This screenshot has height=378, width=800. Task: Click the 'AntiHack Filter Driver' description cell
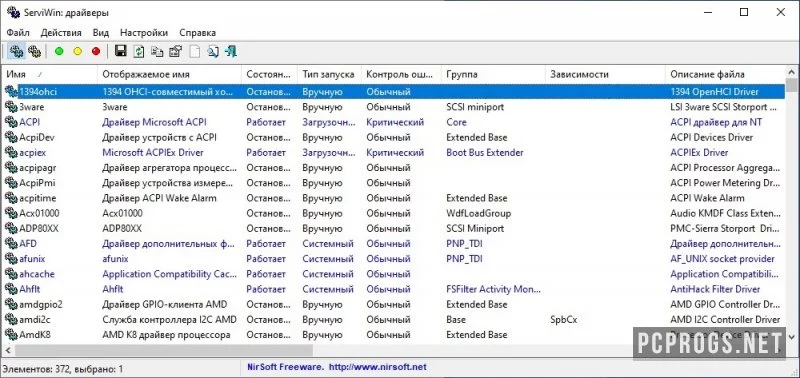click(715, 289)
